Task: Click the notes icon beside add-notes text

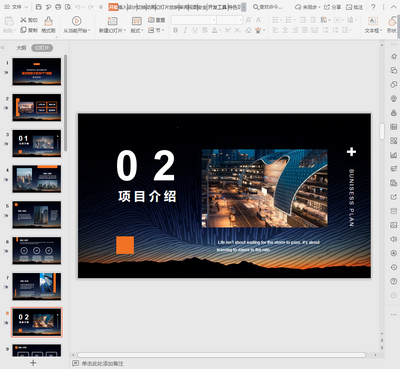Action: tap(76, 363)
